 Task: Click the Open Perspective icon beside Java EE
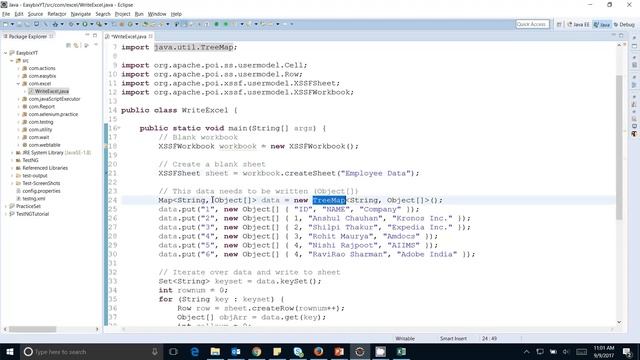pyautogui.click(x=559, y=24)
